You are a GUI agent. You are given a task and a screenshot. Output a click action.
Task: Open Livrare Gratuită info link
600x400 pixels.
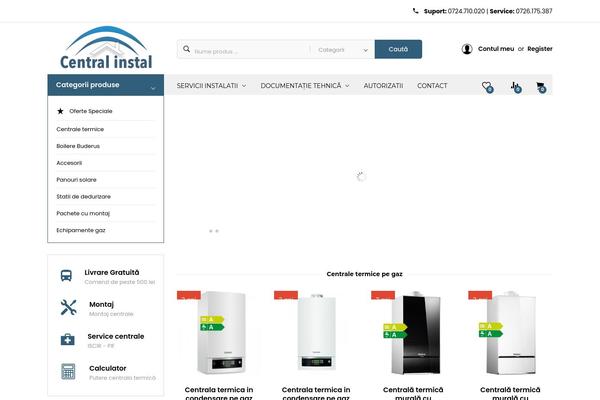(x=112, y=273)
